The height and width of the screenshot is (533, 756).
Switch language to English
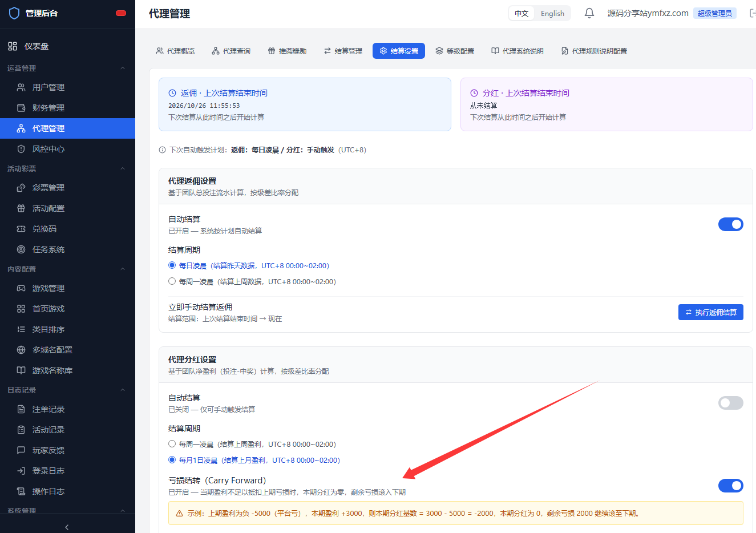pos(552,13)
